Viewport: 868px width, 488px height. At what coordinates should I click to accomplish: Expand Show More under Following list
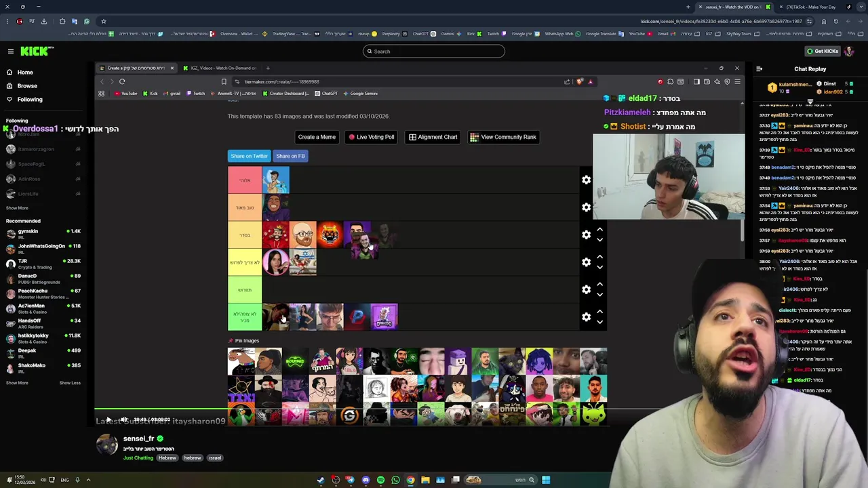17,208
